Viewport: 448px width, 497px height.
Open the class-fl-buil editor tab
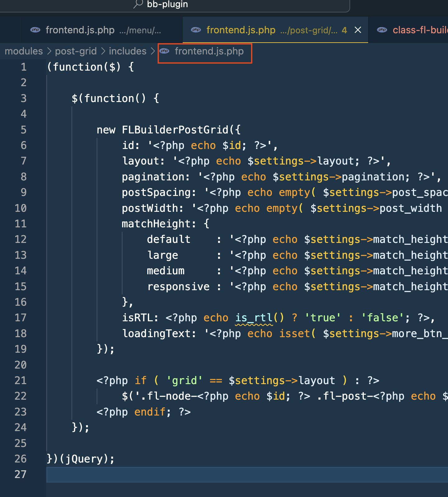(x=419, y=30)
